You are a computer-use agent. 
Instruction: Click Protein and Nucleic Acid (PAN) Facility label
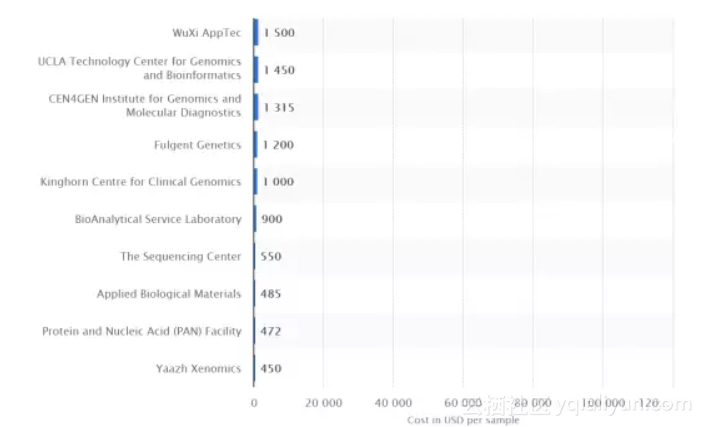(x=142, y=331)
